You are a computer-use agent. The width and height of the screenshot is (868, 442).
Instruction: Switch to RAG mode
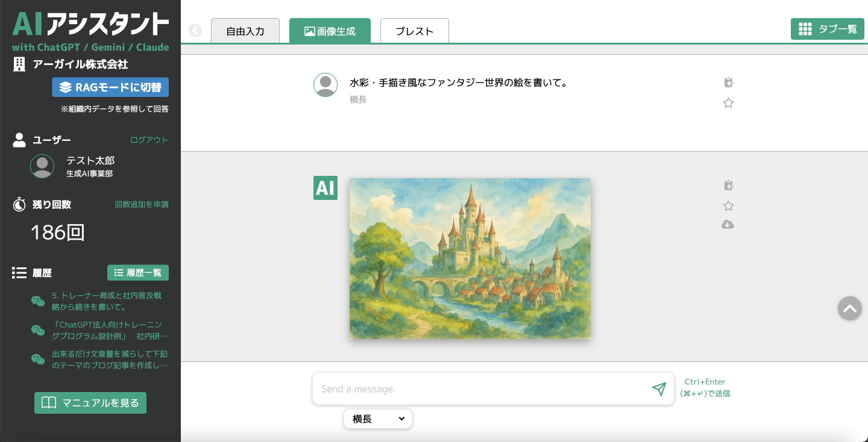click(x=110, y=87)
